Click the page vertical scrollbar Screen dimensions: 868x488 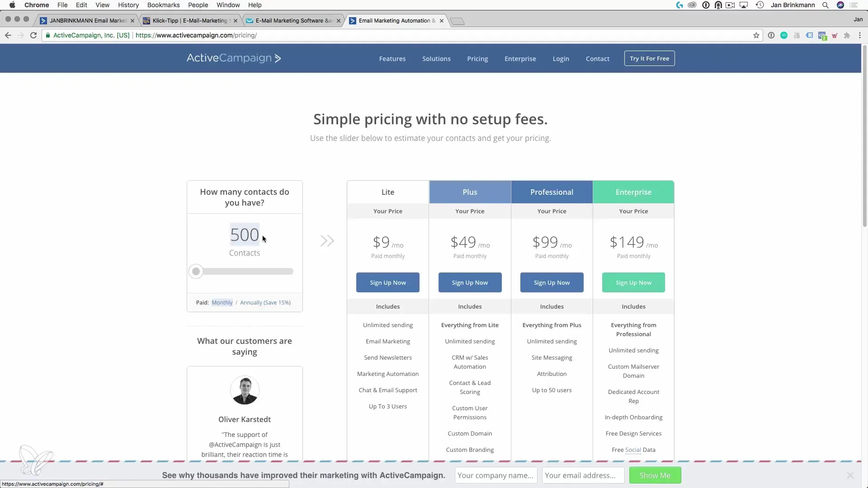pyautogui.click(x=864, y=136)
